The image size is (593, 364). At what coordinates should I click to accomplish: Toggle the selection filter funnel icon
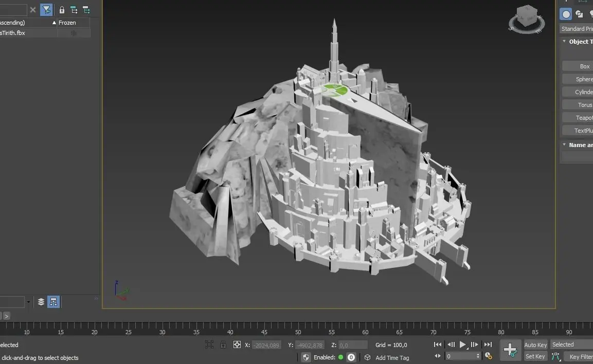point(46,10)
